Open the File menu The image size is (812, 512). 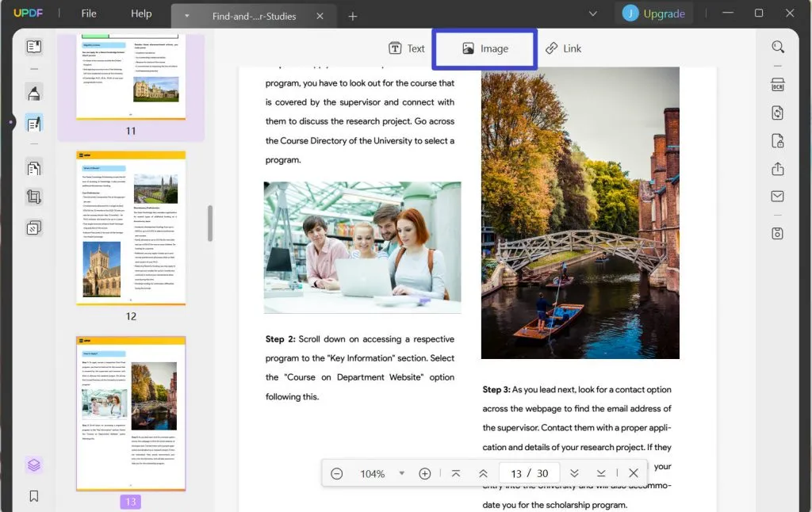point(89,13)
